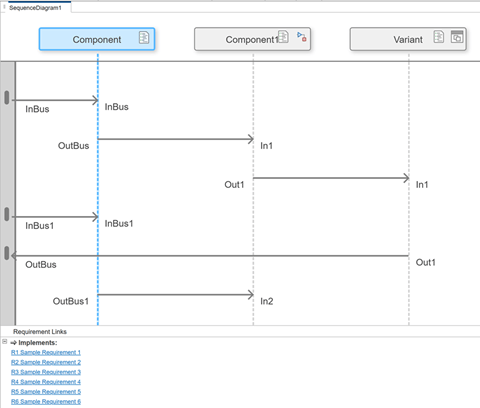
Task: Click the Requirement Links panel title
Action: point(40,332)
